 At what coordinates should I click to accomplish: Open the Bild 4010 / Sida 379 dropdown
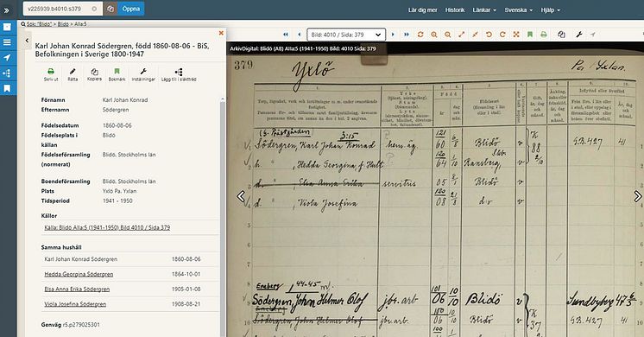coord(346,35)
